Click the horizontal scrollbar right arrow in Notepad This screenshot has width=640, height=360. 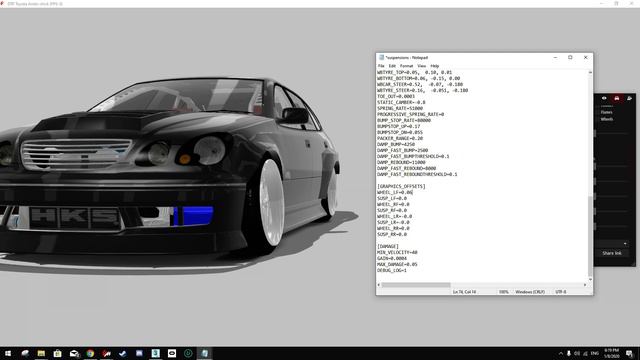(x=584, y=285)
